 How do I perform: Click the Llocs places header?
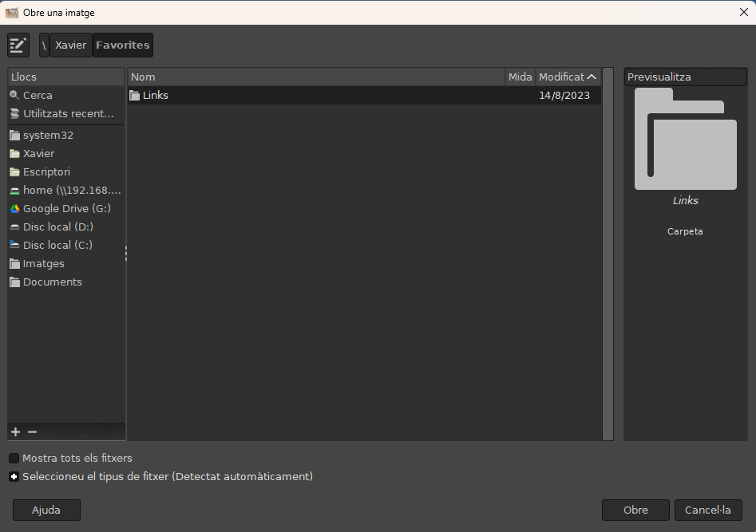click(x=66, y=77)
